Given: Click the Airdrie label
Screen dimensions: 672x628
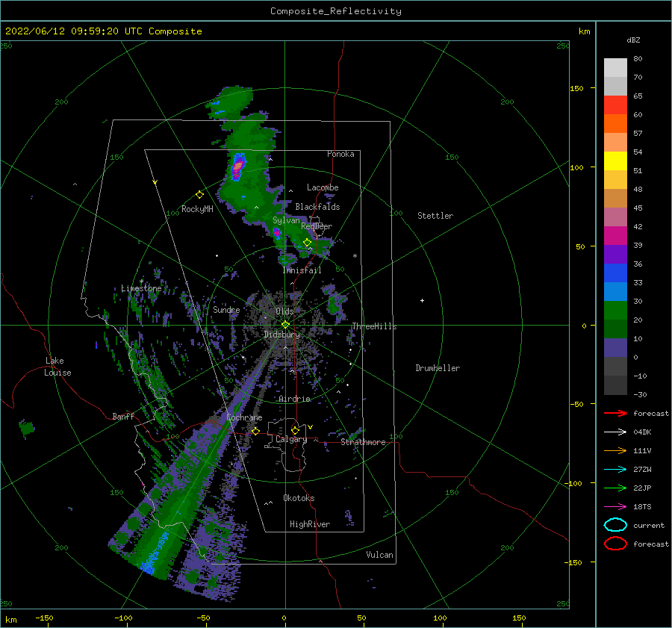Looking at the screenshot, I should [294, 399].
